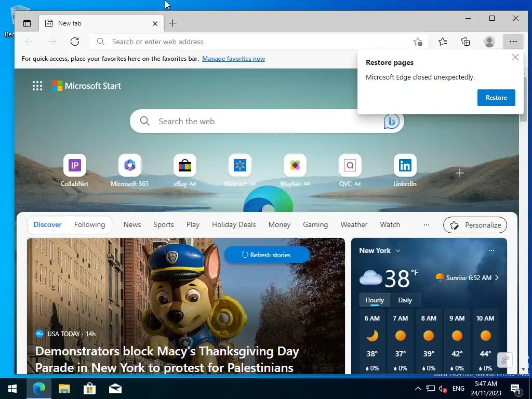Open the Weather category
The width and height of the screenshot is (532, 399).
point(354,224)
